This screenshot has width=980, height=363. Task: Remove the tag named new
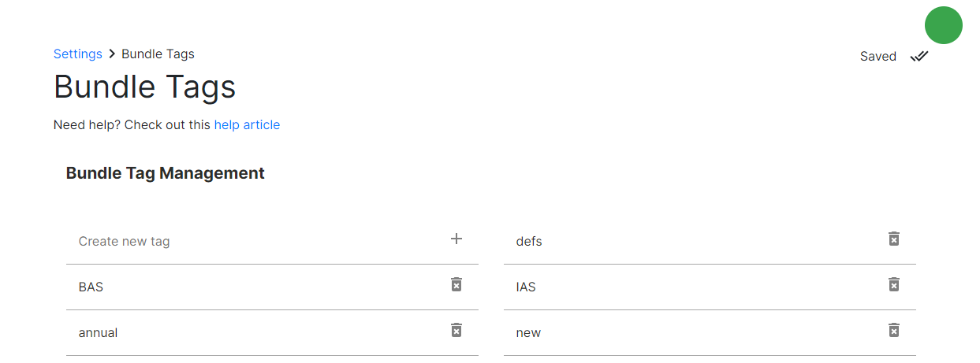[893, 330]
